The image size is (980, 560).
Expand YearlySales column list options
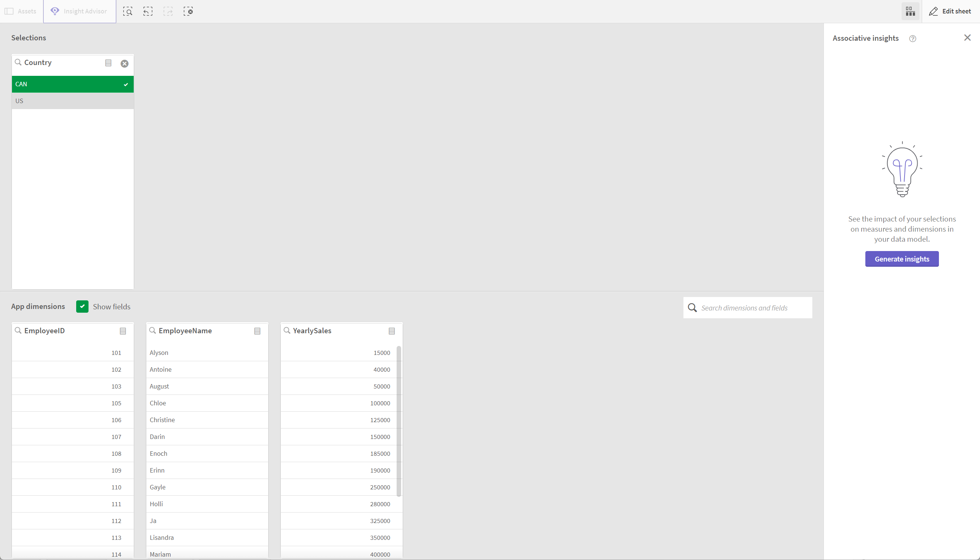coord(392,331)
